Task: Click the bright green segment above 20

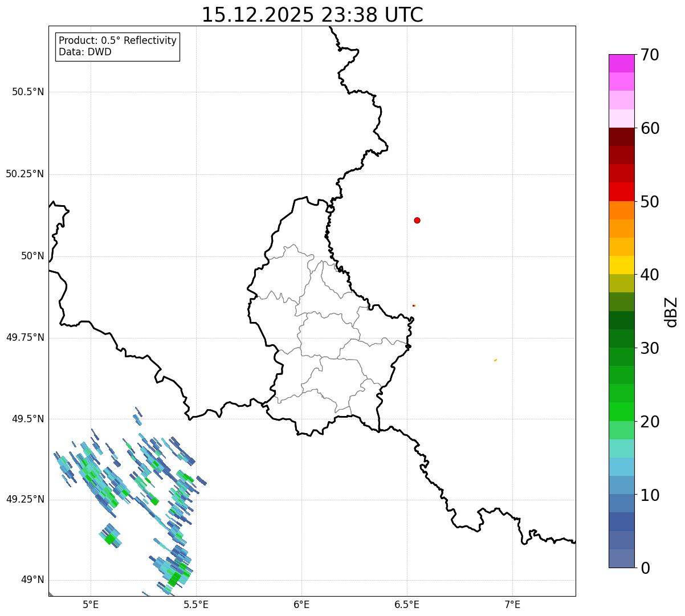Action: point(621,411)
